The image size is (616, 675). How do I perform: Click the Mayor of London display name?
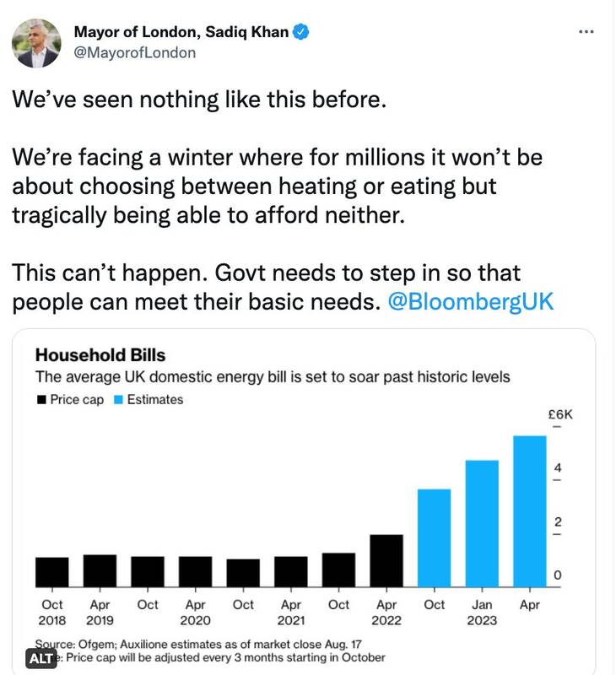181,33
